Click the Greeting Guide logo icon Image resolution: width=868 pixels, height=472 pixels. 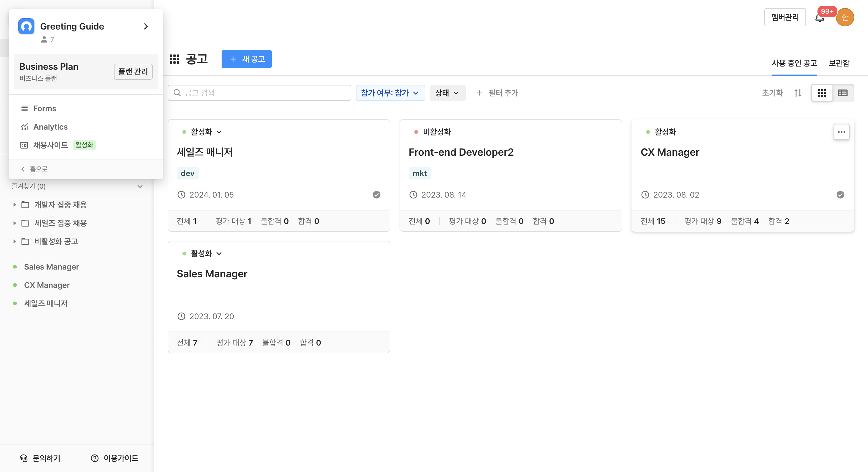coord(26,26)
